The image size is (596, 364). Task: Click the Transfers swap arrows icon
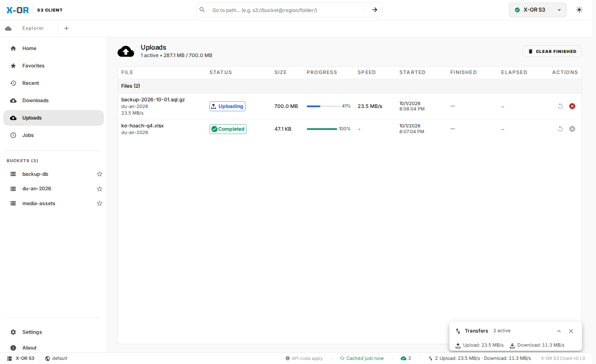tap(458, 331)
